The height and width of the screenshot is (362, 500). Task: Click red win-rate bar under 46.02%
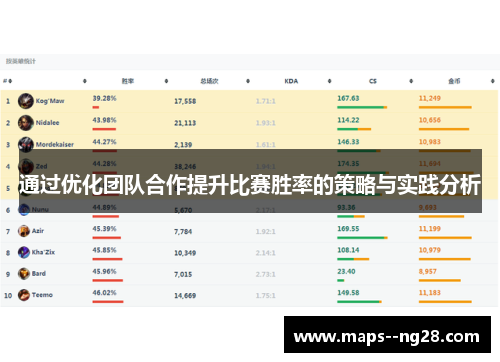[108, 302]
